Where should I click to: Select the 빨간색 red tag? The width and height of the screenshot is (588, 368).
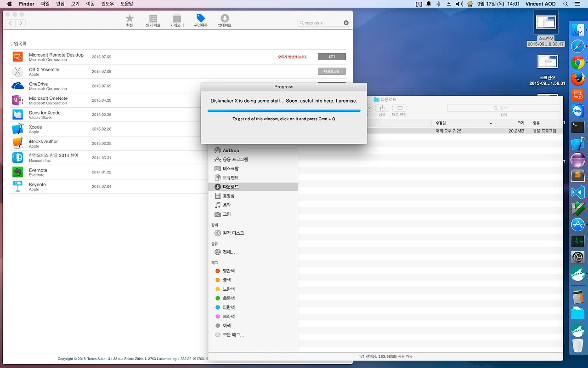(253, 271)
